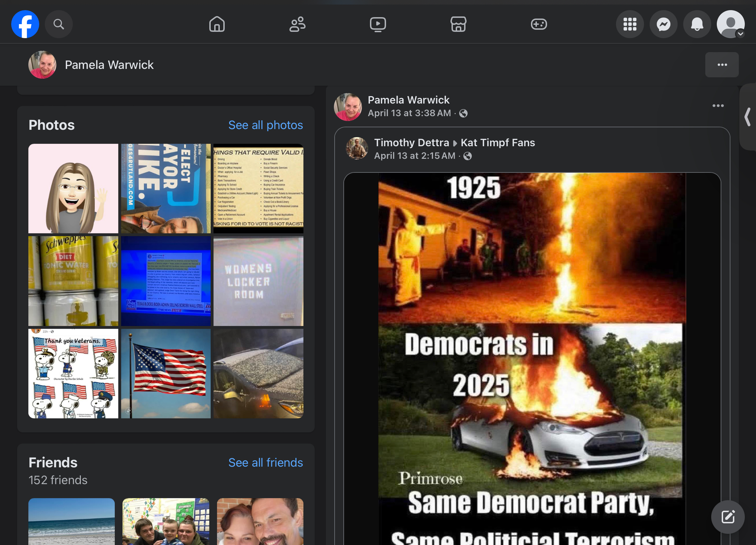The height and width of the screenshot is (545, 756).
Task: Open the friend with classroom family picture
Action: tap(166, 521)
